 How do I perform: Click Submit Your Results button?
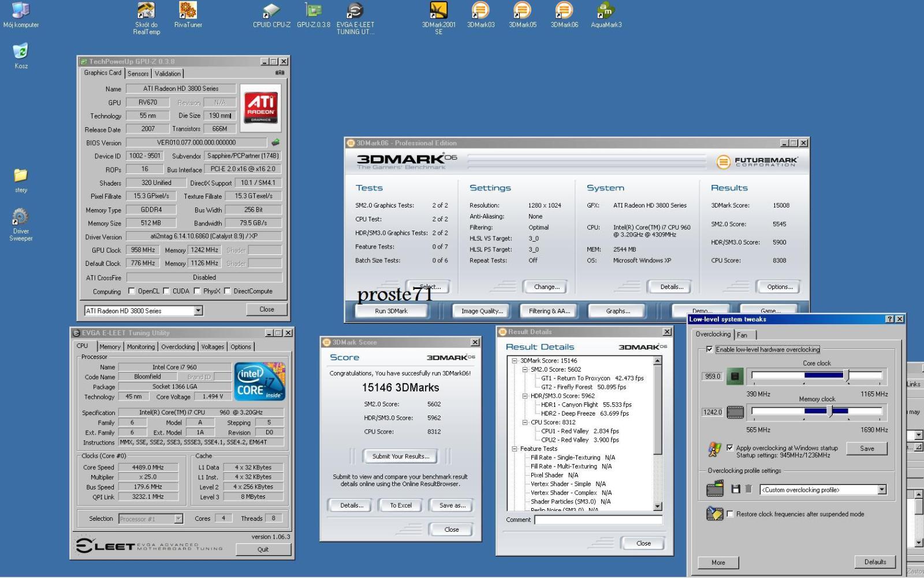tap(400, 457)
